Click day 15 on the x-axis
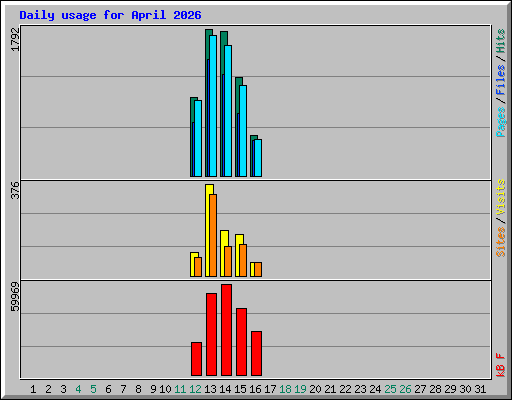The height and width of the screenshot is (400, 512). pyautogui.click(x=240, y=389)
